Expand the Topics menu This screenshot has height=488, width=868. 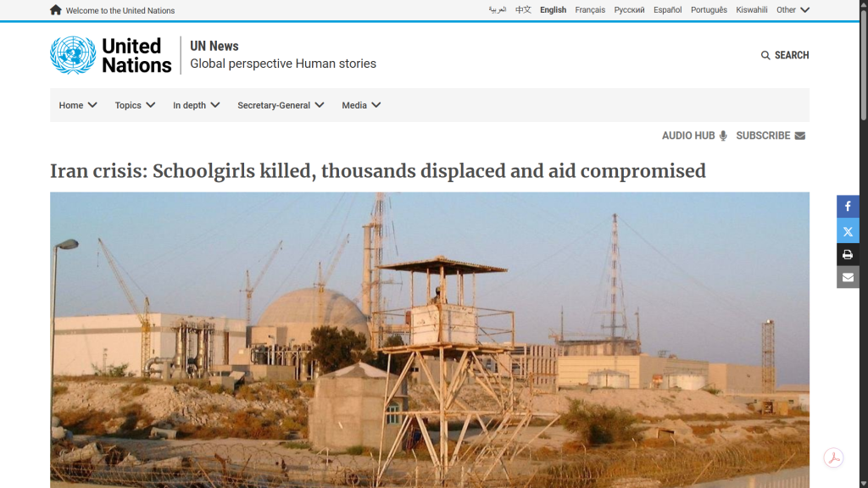(135, 105)
